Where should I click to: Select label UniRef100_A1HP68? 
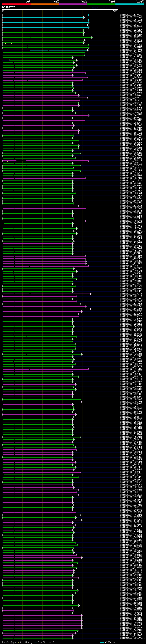tap(131, 93)
